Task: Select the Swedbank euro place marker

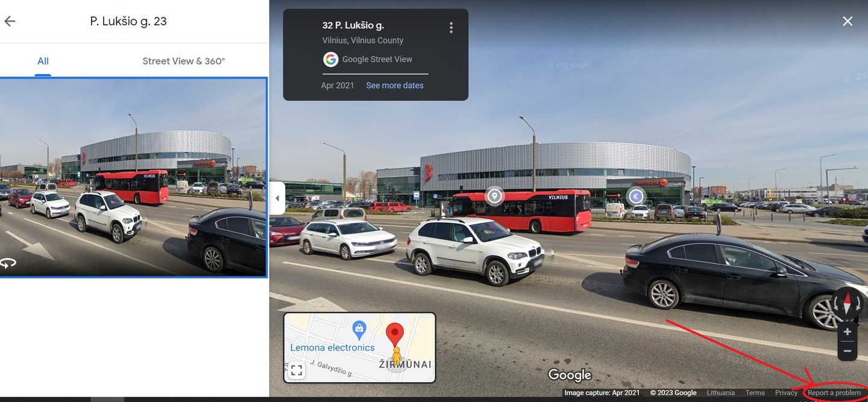Action: coord(635,196)
